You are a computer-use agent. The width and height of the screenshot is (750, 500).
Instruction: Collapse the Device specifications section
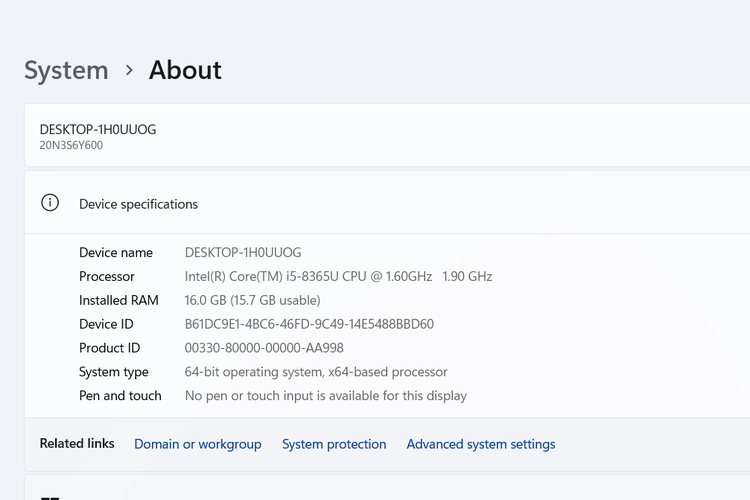(400, 203)
